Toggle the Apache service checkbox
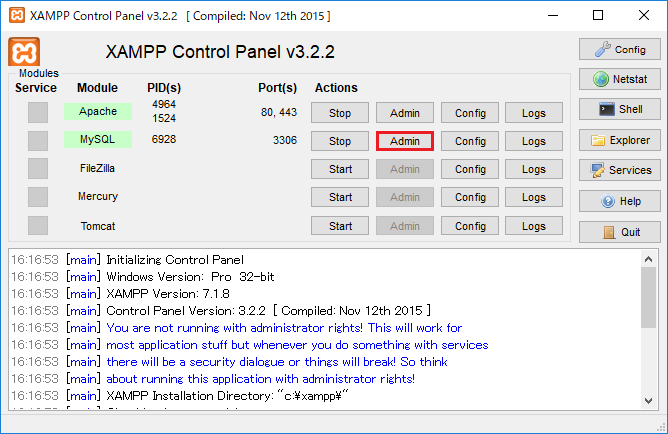The height and width of the screenshot is (434, 668). click(x=38, y=112)
